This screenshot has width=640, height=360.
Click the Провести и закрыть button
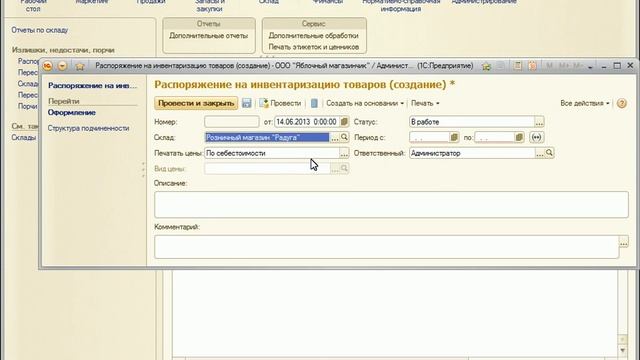pos(196,103)
